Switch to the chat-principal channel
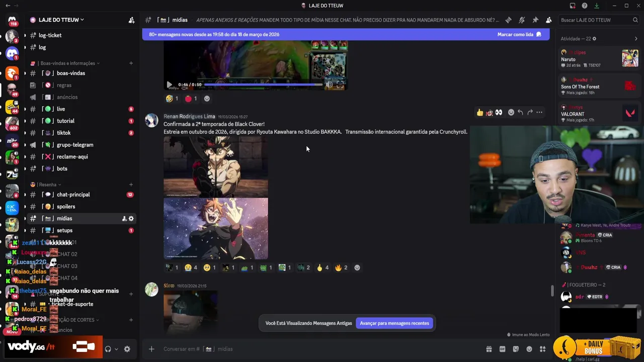This screenshot has width=644, height=362. (x=80, y=195)
